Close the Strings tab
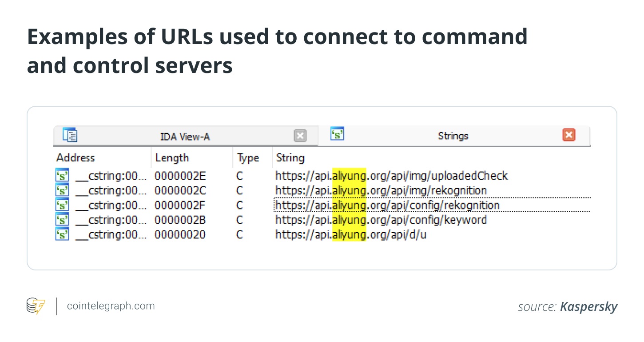This screenshot has width=644, height=342. coord(568,135)
